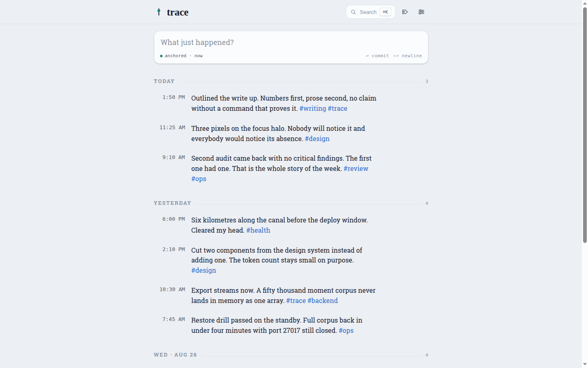Open #ops tag in the 9:10 AM entry

point(199,179)
